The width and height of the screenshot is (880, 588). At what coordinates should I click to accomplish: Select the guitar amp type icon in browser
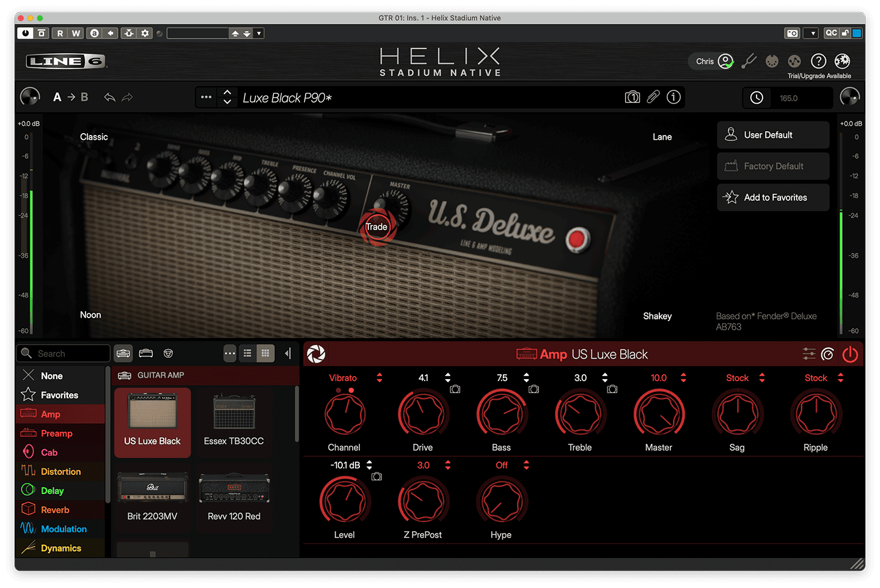coord(123,354)
